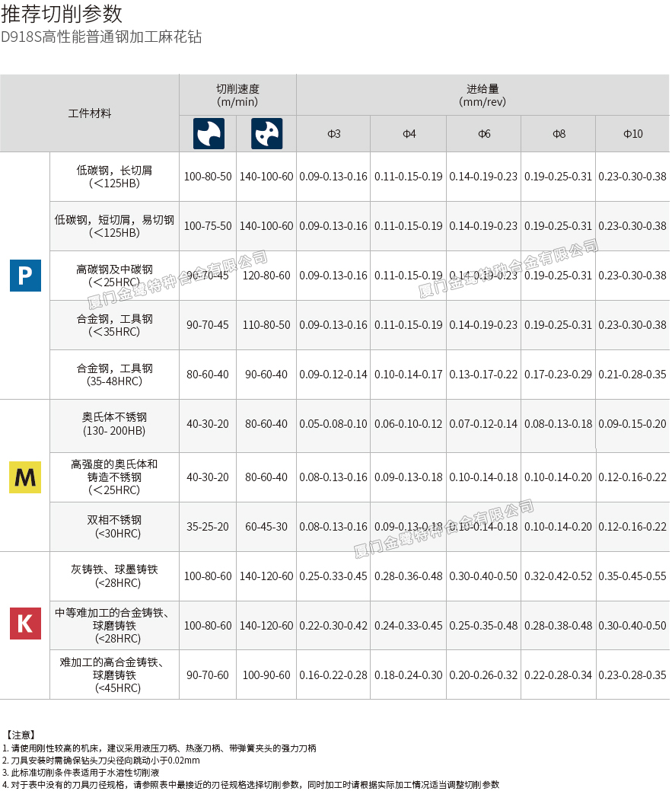Viewport: 672px width, 791px height.
Task: Click the blue P material group badge
Action: (x=25, y=275)
